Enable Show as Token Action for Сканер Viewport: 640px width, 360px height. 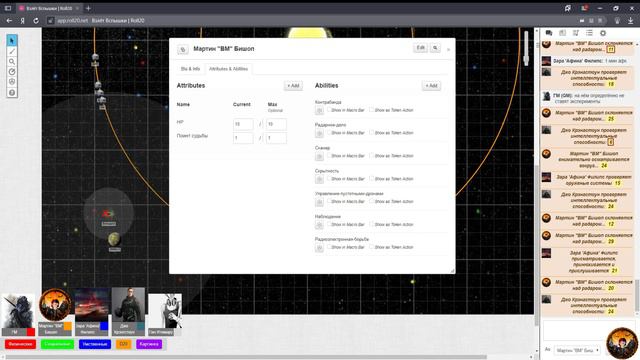[x=372, y=156]
